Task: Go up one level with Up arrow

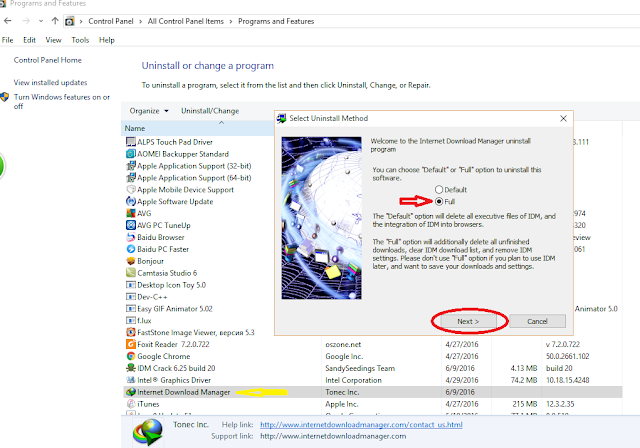Action: pos(55,21)
